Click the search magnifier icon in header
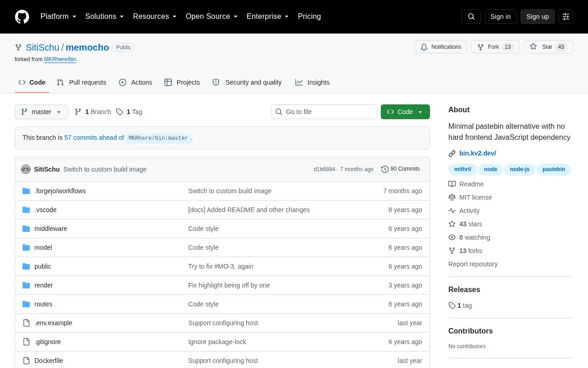Image resolution: width=588 pixels, height=368 pixels. coord(471,17)
